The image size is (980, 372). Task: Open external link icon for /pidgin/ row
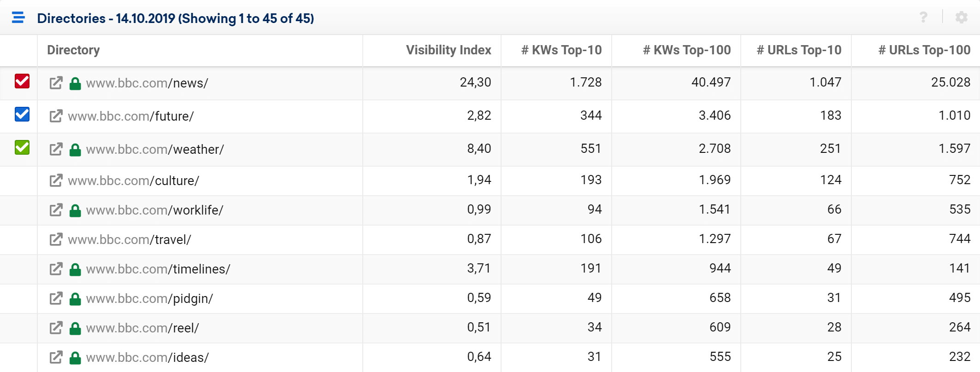(x=56, y=298)
